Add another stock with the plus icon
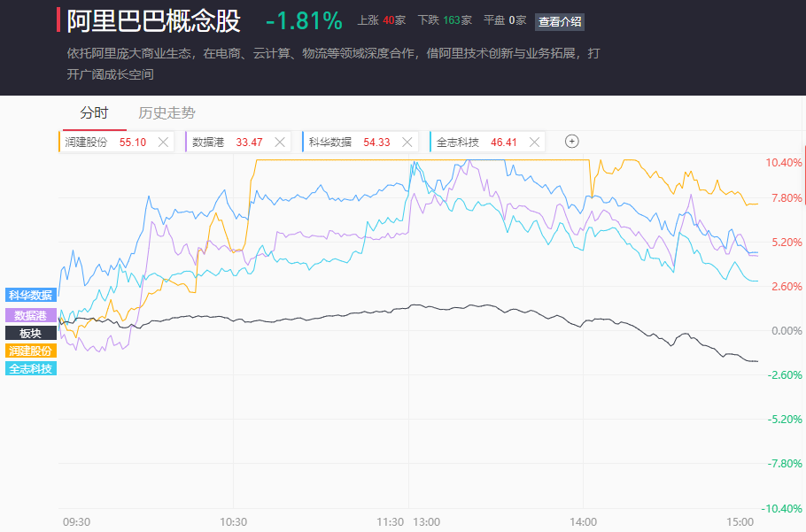This screenshot has width=806, height=532. tap(571, 142)
